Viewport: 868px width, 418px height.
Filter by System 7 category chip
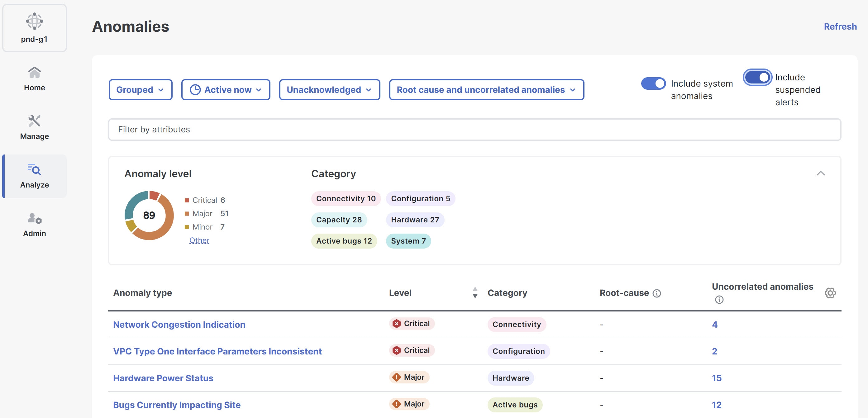[x=408, y=241]
